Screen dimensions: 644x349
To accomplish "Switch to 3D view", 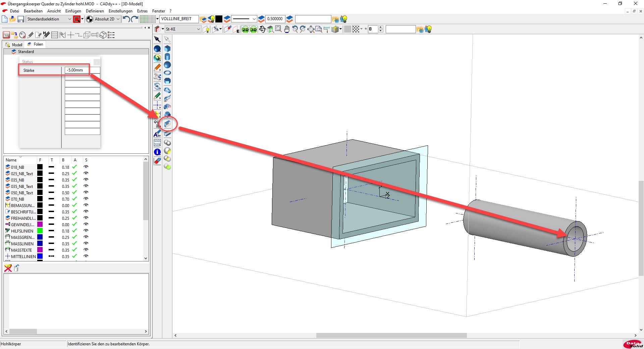I will coord(253,30).
